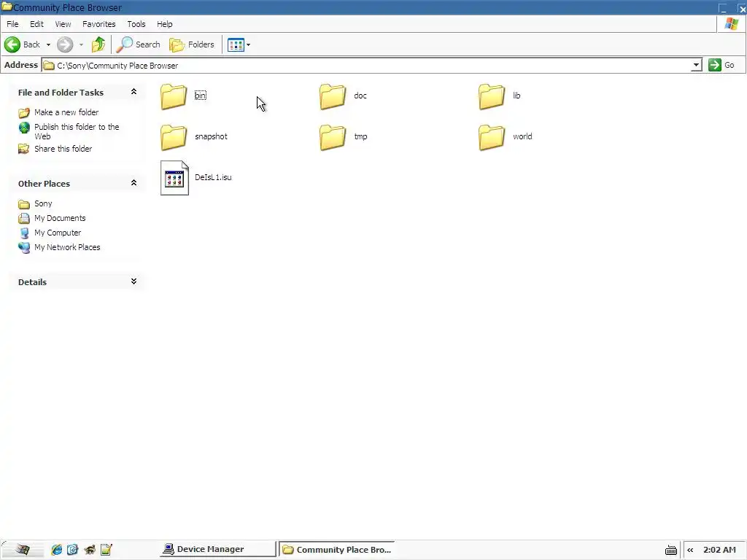Expand the Details panel

pos(134,281)
